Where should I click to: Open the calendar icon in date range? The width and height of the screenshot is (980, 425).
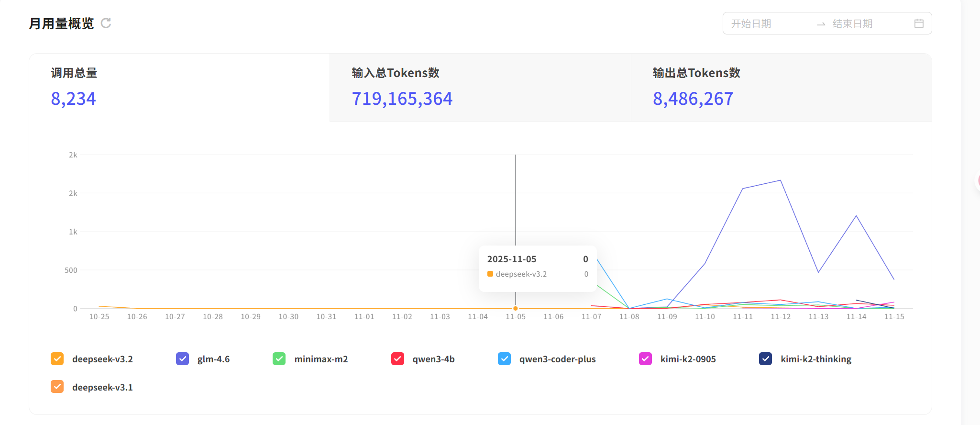click(x=919, y=23)
